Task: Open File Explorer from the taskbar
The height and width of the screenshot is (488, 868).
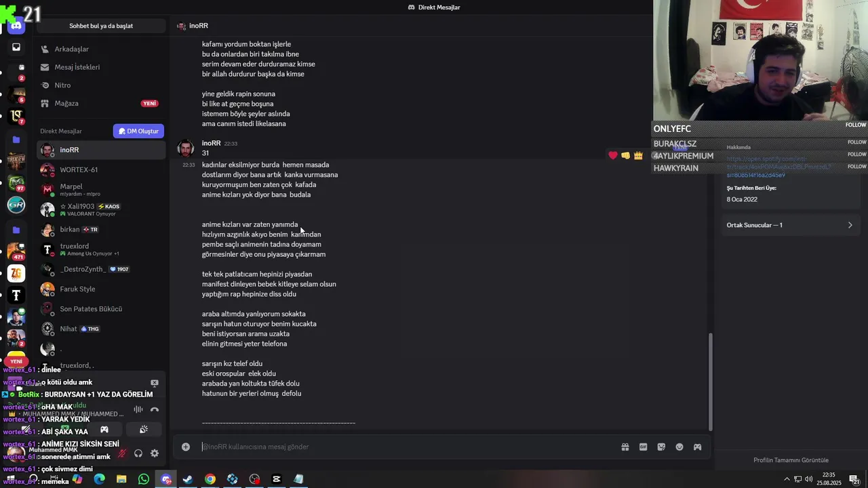Action: click(121, 479)
